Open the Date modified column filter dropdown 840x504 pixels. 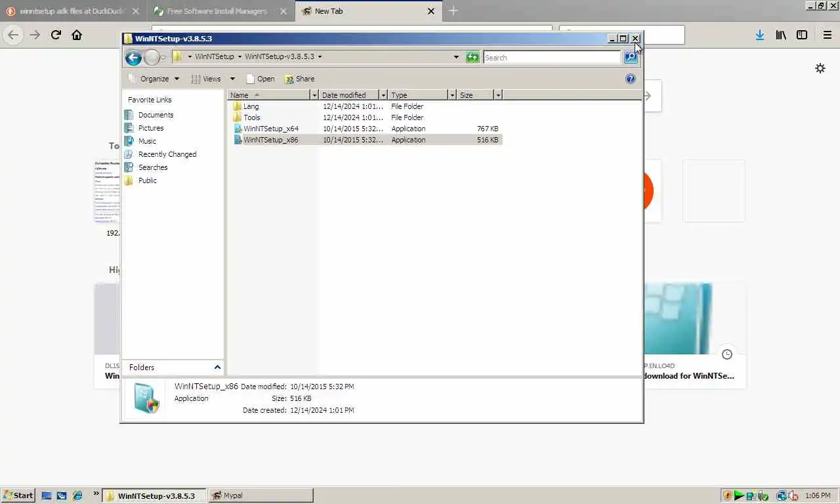pyautogui.click(x=383, y=95)
